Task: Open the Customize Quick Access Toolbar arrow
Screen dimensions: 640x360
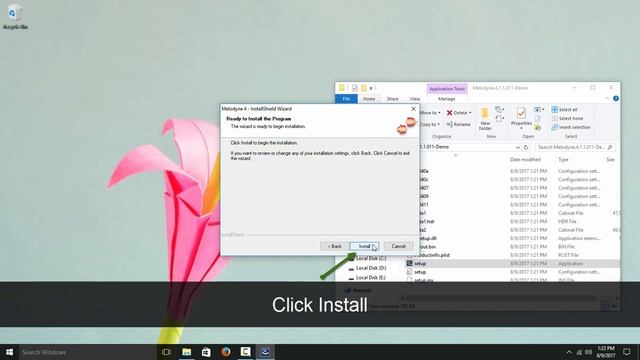Action: point(371,88)
